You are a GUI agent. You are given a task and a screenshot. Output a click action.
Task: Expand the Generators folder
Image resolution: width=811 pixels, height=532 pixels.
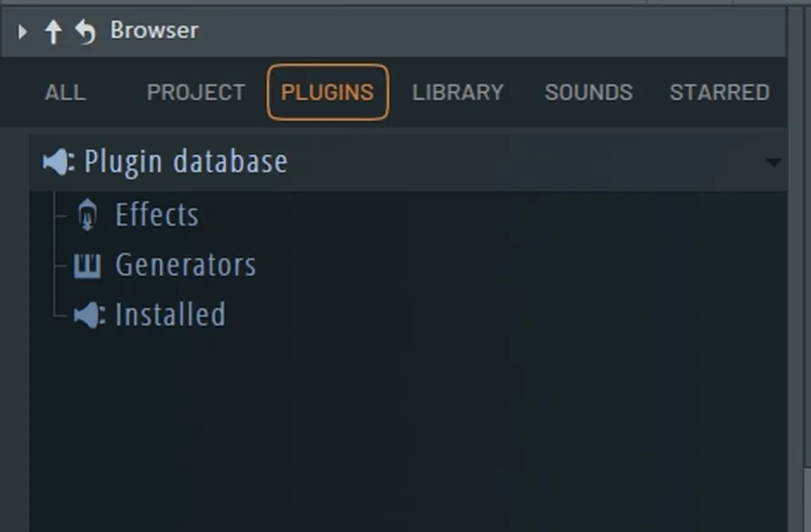click(x=186, y=265)
